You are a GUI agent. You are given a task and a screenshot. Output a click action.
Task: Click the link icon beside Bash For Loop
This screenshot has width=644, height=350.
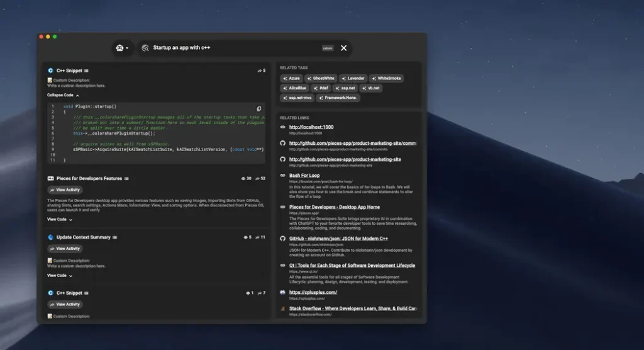pyautogui.click(x=282, y=175)
